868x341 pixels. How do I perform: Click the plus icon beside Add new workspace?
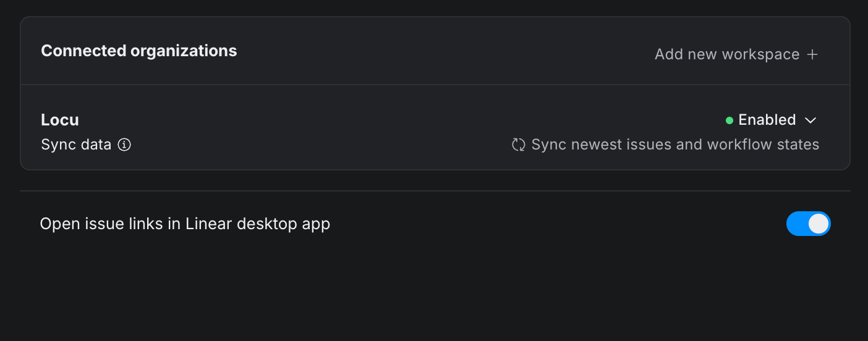pyautogui.click(x=812, y=54)
